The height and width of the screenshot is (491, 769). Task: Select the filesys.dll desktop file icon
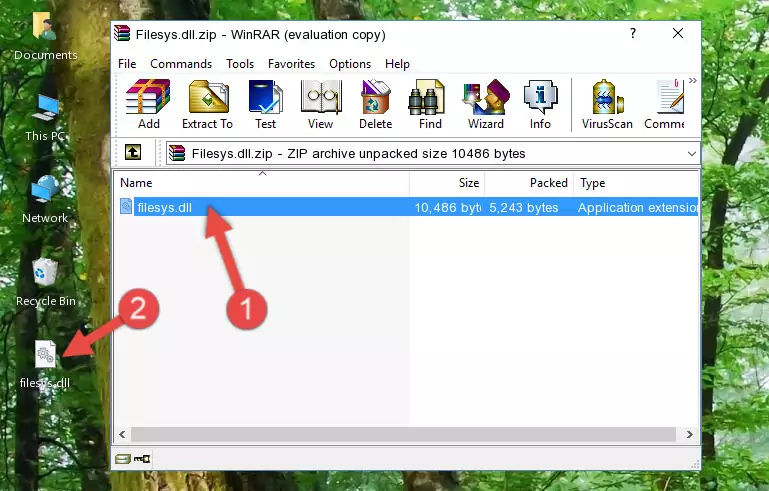(45, 364)
